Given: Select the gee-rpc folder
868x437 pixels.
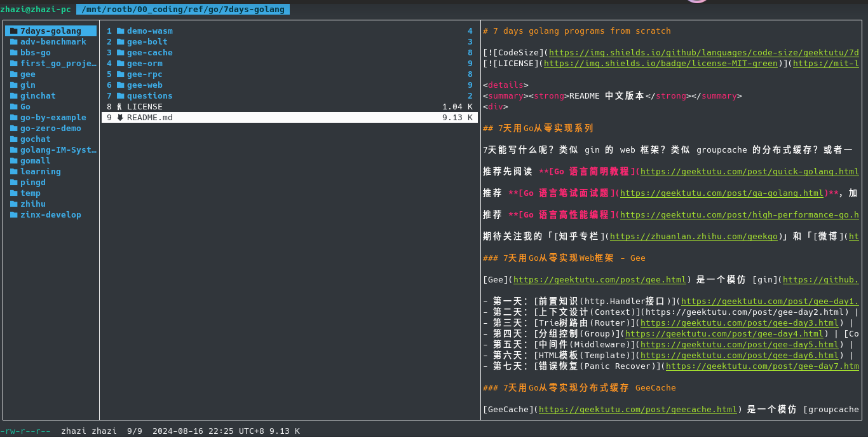Looking at the screenshot, I should coord(144,74).
